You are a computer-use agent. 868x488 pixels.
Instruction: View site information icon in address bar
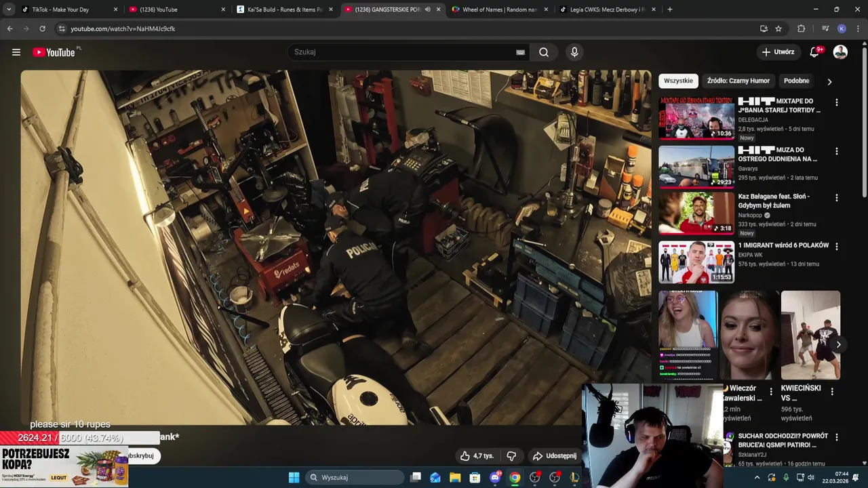click(62, 28)
